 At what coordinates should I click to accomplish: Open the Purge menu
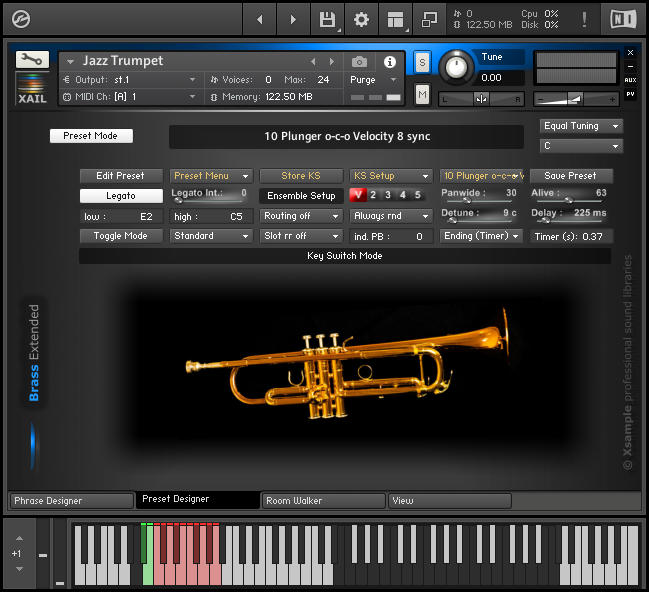tap(374, 80)
